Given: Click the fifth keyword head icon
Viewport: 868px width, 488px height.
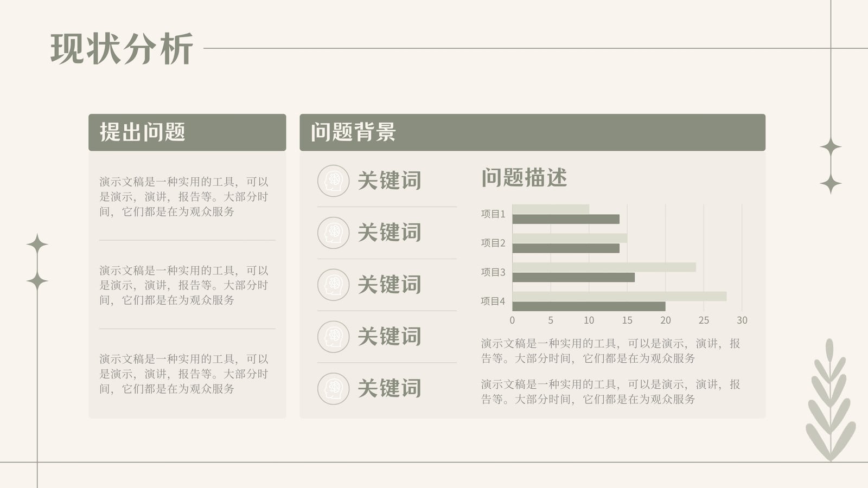Looking at the screenshot, I should [x=333, y=389].
